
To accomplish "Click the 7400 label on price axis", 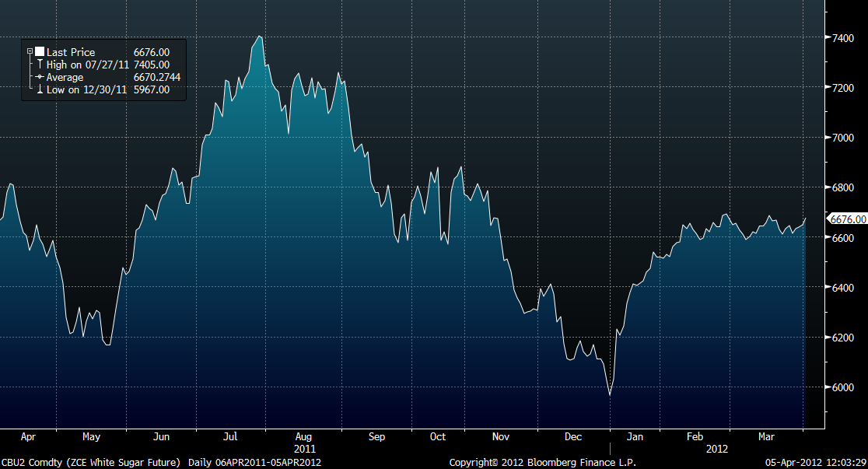I will coord(844,37).
